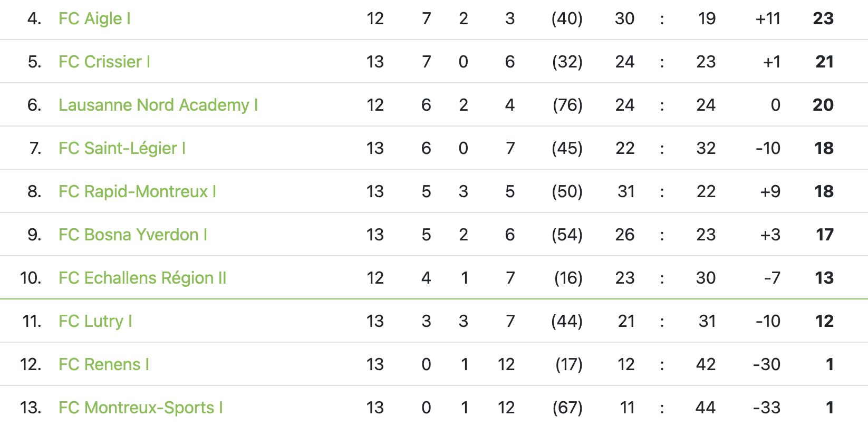The width and height of the screenshot is (868, 426).
Task: Click FC Aigle I's 23 points total
Action: coord(823,19)
